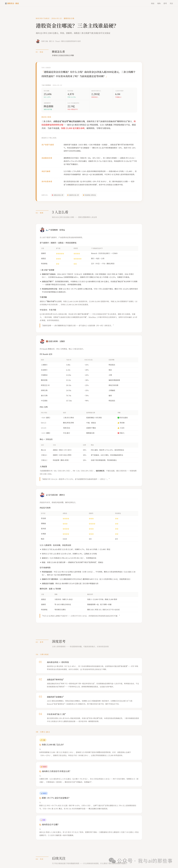Click the 20.32x PE value for 阿里巴巴-W
178x868 pixels.
(68, 385)
